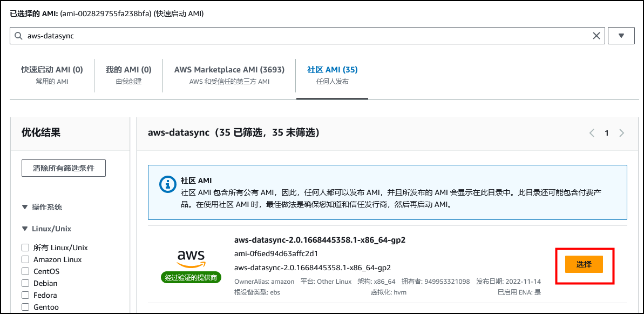Screen dimensions: 644x314
Task: Click the aws-datasync search field
Action: [308, 36]
